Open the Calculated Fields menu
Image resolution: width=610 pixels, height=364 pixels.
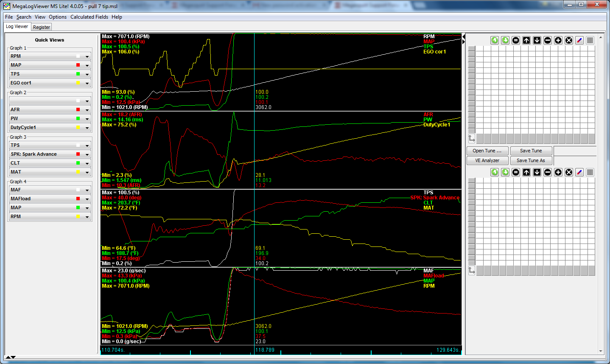pyautogui.click(x=89, y=17)
